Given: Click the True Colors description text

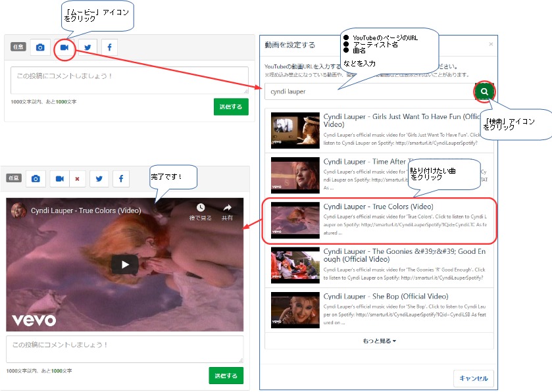Looking at the screenshot, I should pos(405,224).
